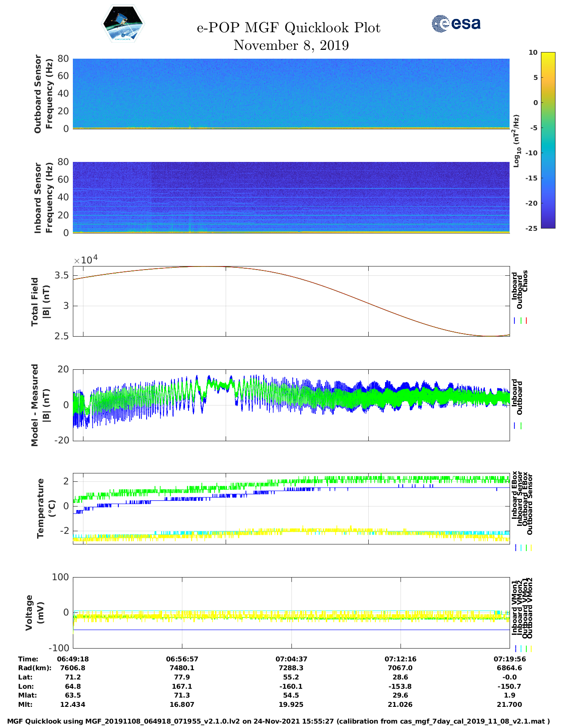563x728 pixels.
Task: Select the 07:12:16 time label
Action: click(x=400, y=659)
